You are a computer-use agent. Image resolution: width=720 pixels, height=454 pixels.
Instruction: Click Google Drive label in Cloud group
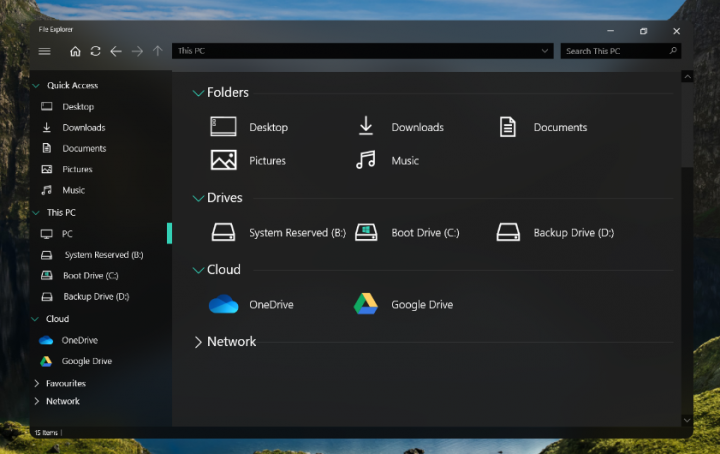click(422, 305)
